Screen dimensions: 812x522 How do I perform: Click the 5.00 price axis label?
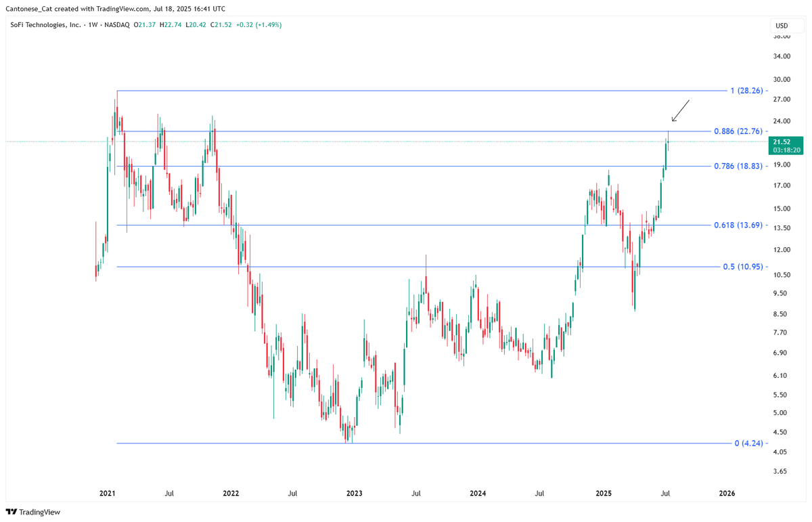tap(781, 413)
